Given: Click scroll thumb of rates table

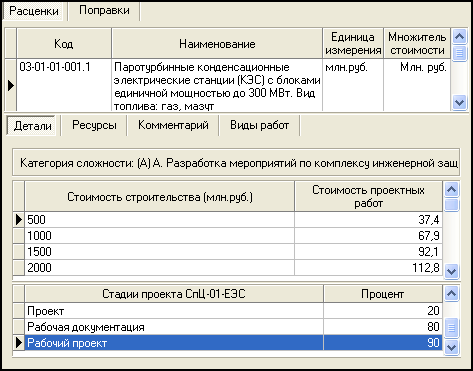Looking at the screenshot, I should (459, 53).
